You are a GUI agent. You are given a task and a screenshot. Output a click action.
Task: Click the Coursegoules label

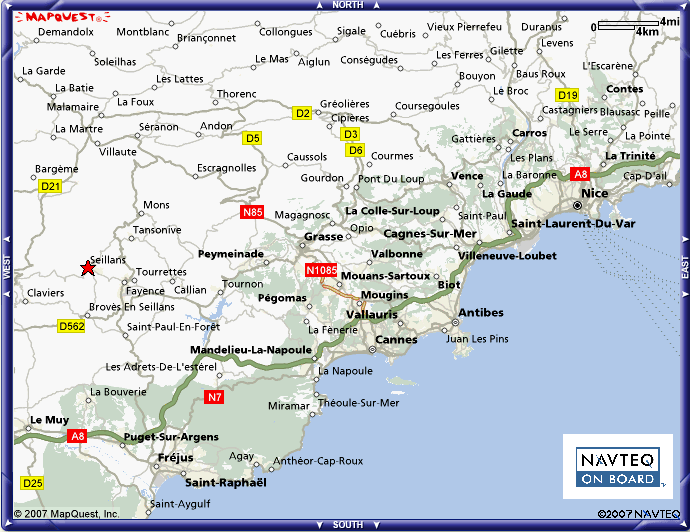pos(427,106)
